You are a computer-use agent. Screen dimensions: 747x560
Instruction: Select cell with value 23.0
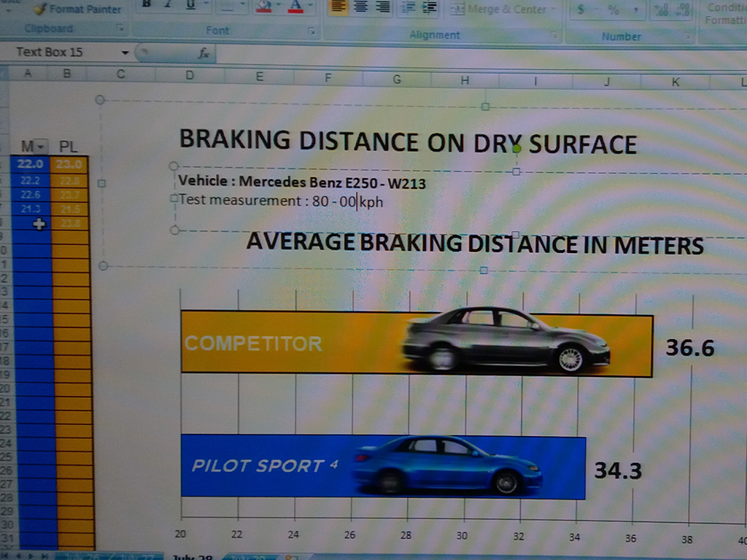69,164
